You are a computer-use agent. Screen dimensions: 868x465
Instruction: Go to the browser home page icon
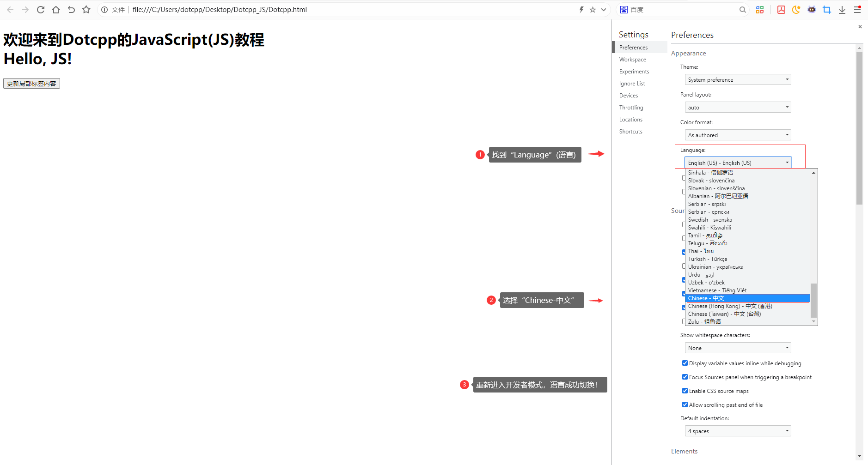pos(56,10)
